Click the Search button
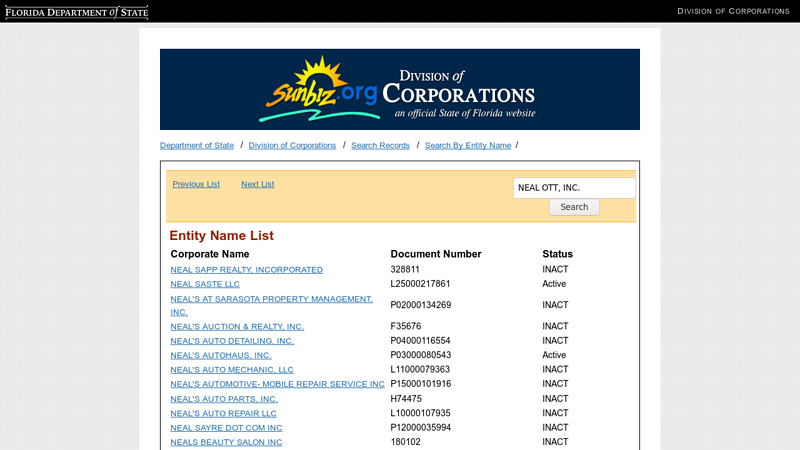The image size is (800, 450). coord(574,207)
